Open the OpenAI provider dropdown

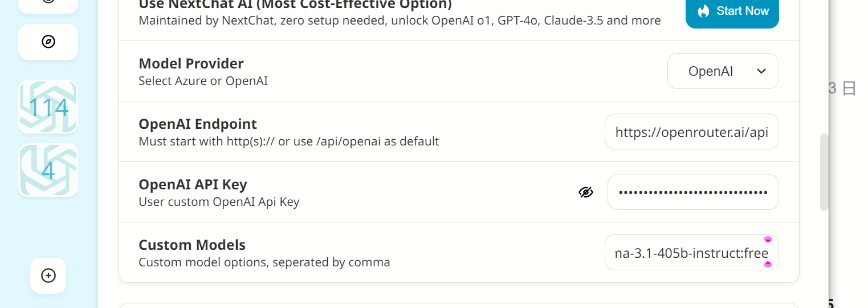point(723,71)
